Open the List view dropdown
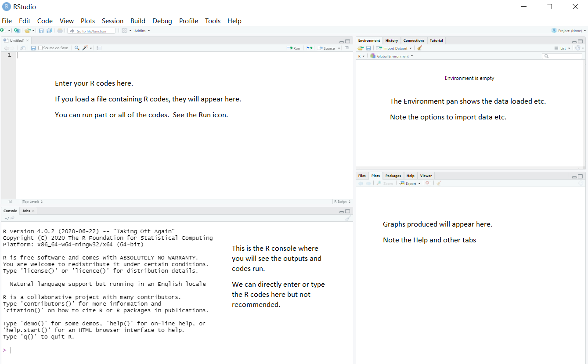Screen dimensions: 588x364 coord(562,48)
